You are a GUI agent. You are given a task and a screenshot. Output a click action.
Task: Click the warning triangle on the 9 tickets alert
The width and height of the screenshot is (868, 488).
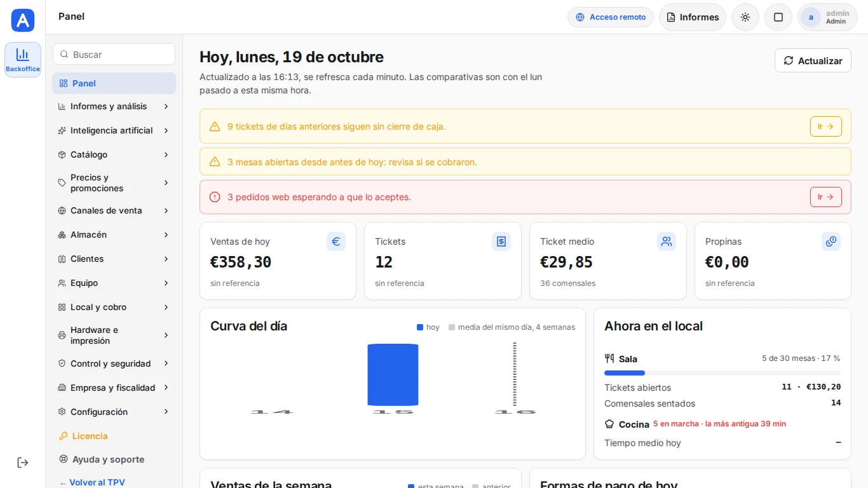tap(215, 126)
